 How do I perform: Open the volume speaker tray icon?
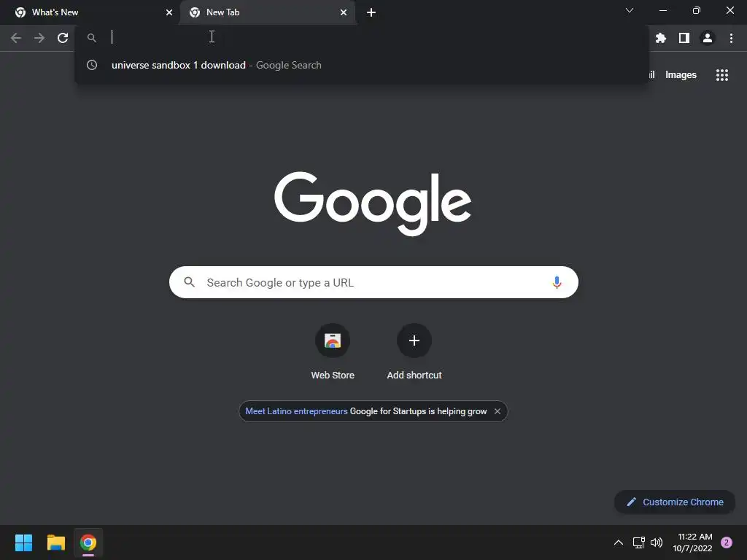[x=657, y=542]
